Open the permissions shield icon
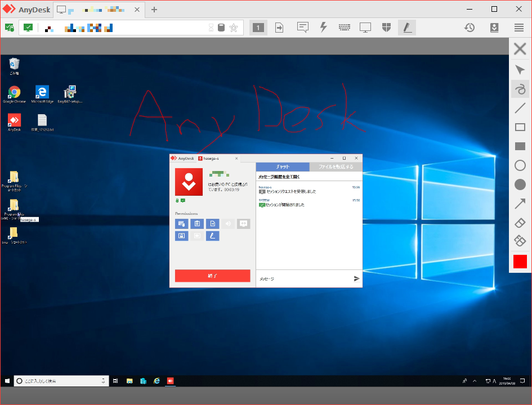Viewport: 532px width, 405px height. (x=386, y=28)
